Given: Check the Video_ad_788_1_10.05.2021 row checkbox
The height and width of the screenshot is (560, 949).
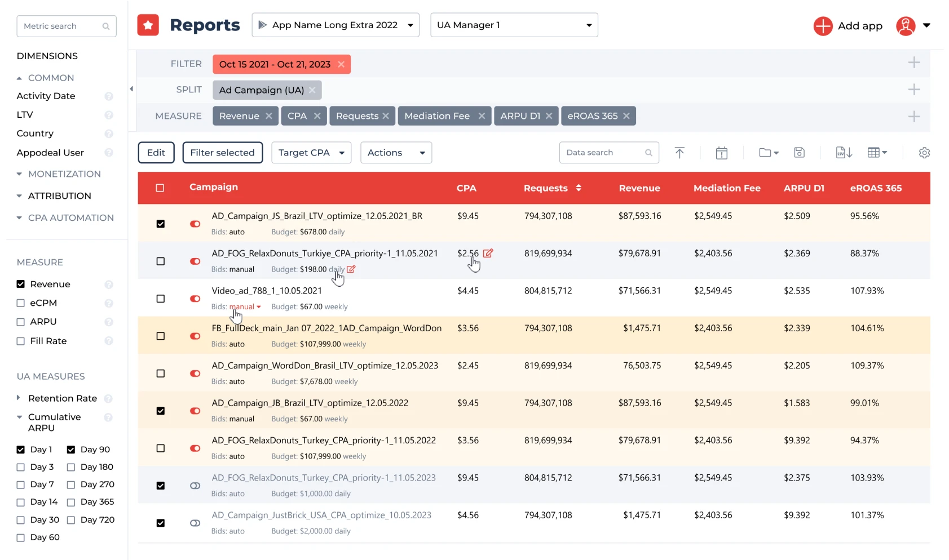Looking at the screenshot, I should 161,299.
